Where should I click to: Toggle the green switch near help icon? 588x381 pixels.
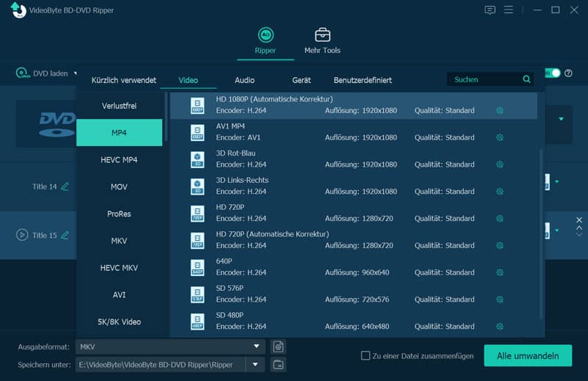(x=553, y=73)
